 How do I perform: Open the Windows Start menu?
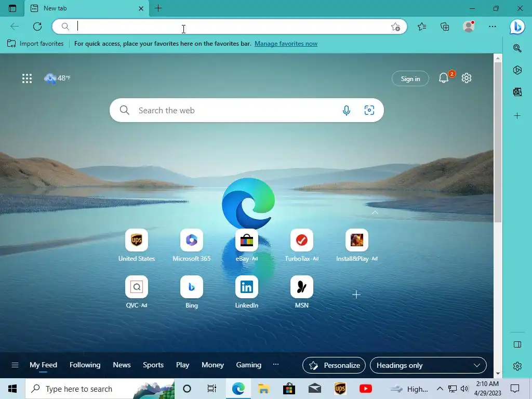point(12,389)
